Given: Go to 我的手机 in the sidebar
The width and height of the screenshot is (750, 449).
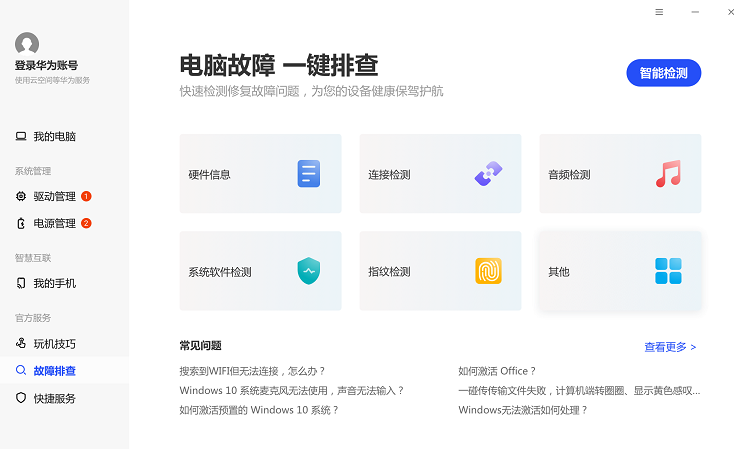Looking at the screenshot, I should (54, 283).
